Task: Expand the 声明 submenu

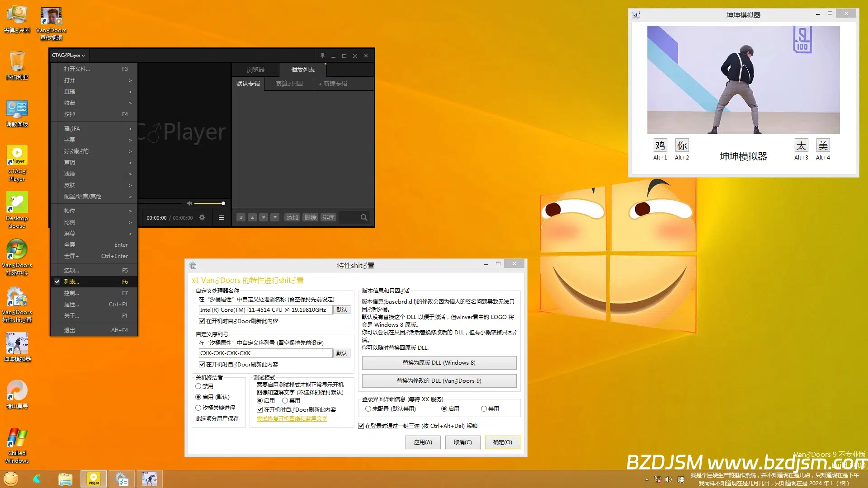Action: point(94,163)
